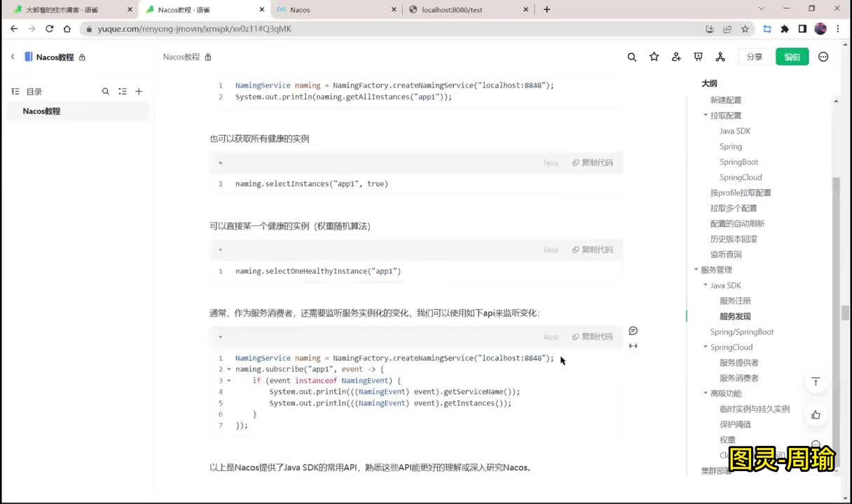Jump to 历史版本回滚 in the outline
852x504 pixels.
(734, 239)
